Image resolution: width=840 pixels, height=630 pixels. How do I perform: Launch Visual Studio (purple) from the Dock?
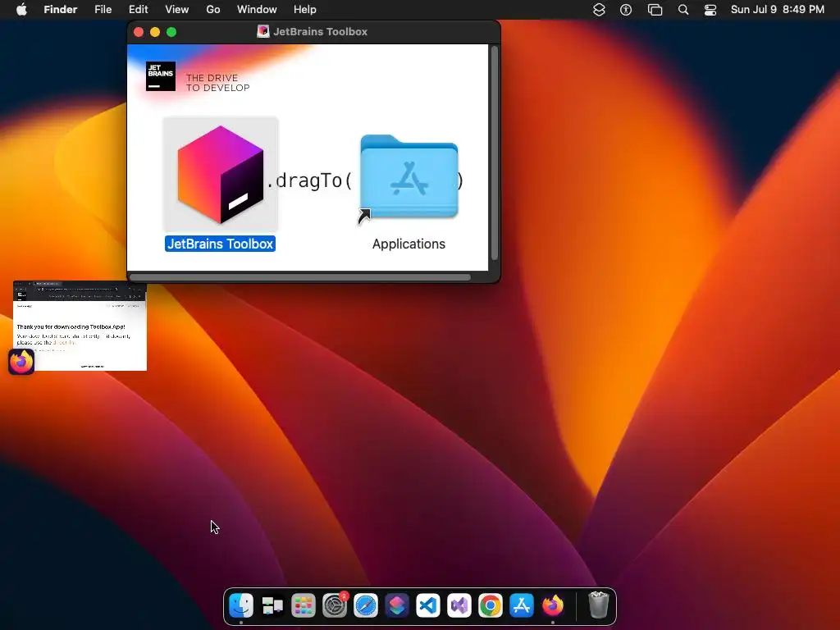point(459,606)
